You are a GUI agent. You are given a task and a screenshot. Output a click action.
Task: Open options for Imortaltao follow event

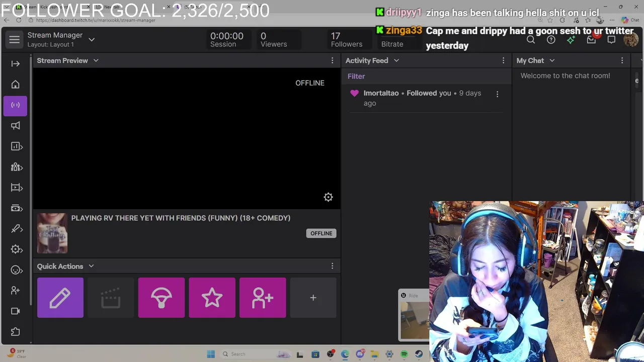click(497, 94)
